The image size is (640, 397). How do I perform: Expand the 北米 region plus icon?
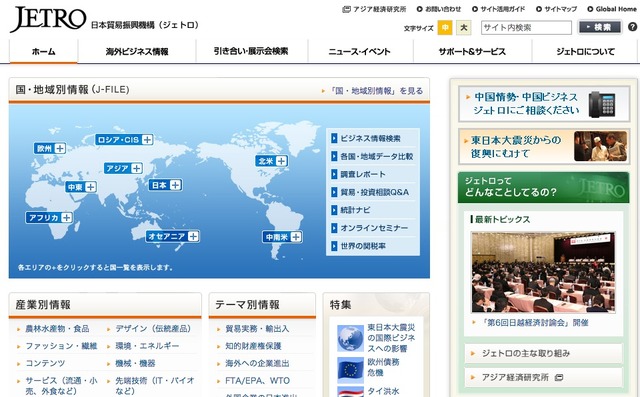pyautogui.click(x=281, y=161)
